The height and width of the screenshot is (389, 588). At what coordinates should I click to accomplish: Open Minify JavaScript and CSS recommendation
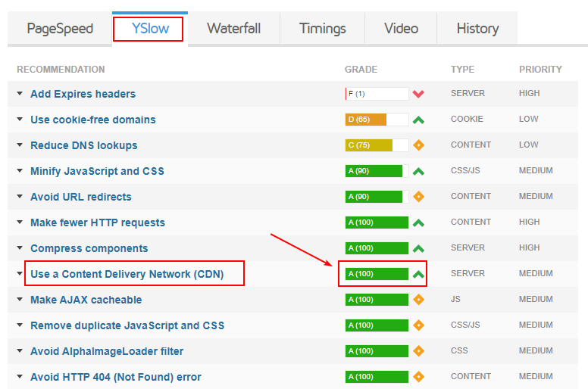point(97,171)
